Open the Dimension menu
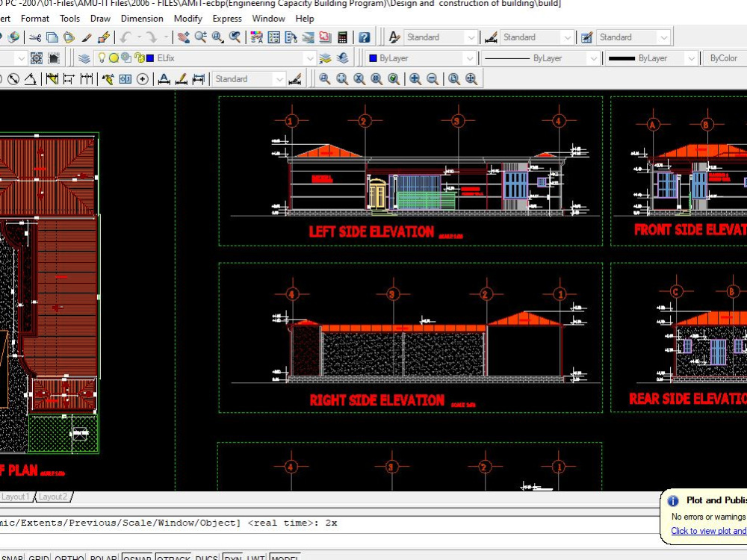The image size is (747, 560). point(142,18)
